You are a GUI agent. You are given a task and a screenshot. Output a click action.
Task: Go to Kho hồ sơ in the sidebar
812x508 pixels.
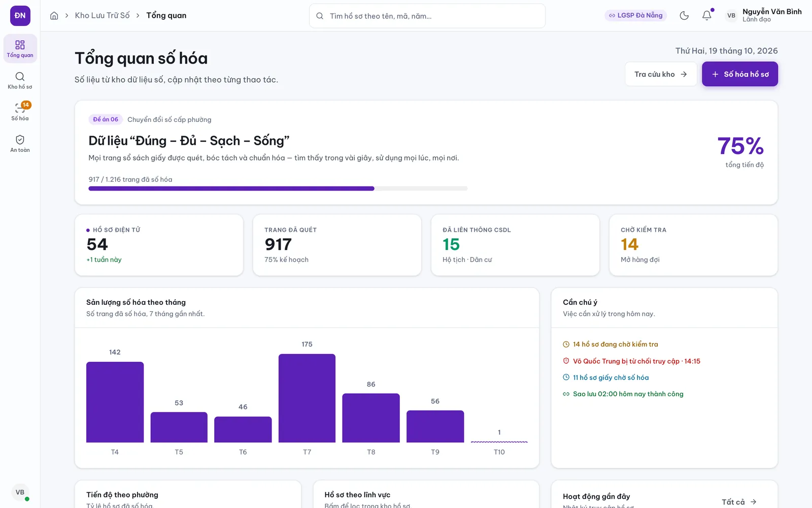pos(20,80)
